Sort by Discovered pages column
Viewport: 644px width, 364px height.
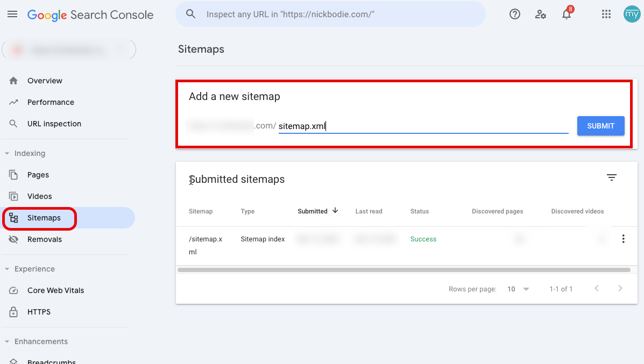pyautogui.click(x=497, y=211)
